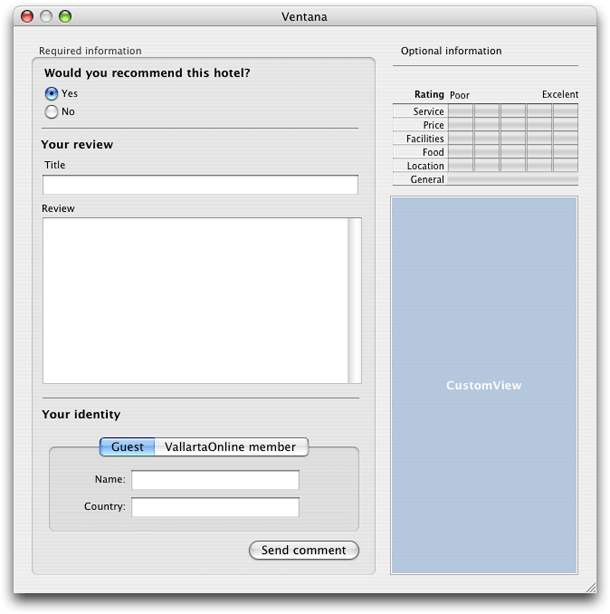
Task: Click the 'Your identity' heading
Action: [x=81, y=414]
